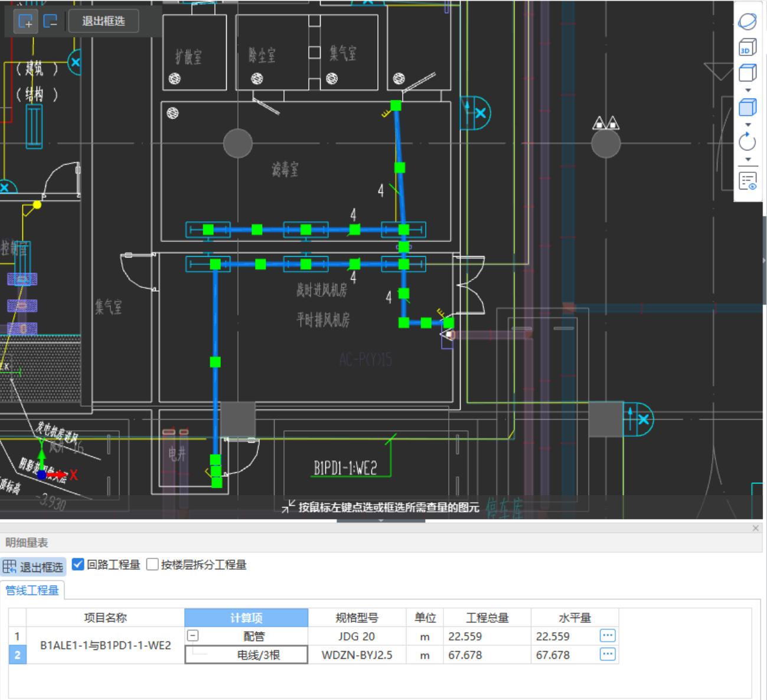Select the JDG 20 cell
Viewport: 767px width, 700px height.
tap(357, 636)
